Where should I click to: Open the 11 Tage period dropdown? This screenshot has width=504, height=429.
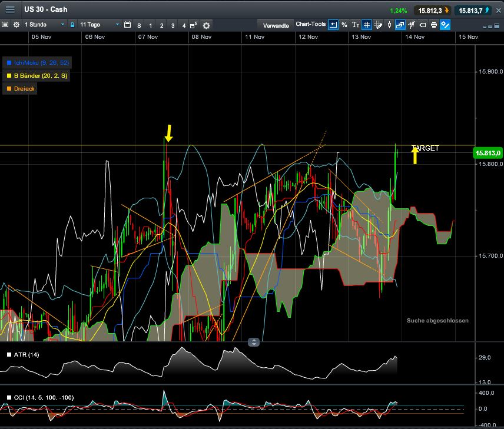99,25
